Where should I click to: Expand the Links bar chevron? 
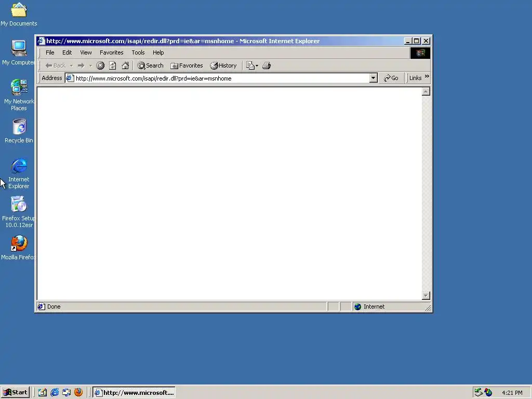click(x=427, y=76)
